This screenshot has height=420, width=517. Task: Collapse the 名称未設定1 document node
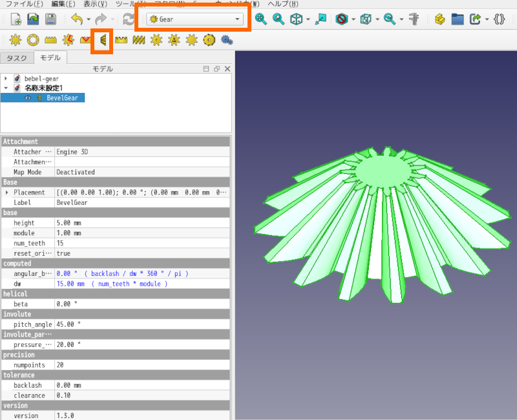(6, 88)
